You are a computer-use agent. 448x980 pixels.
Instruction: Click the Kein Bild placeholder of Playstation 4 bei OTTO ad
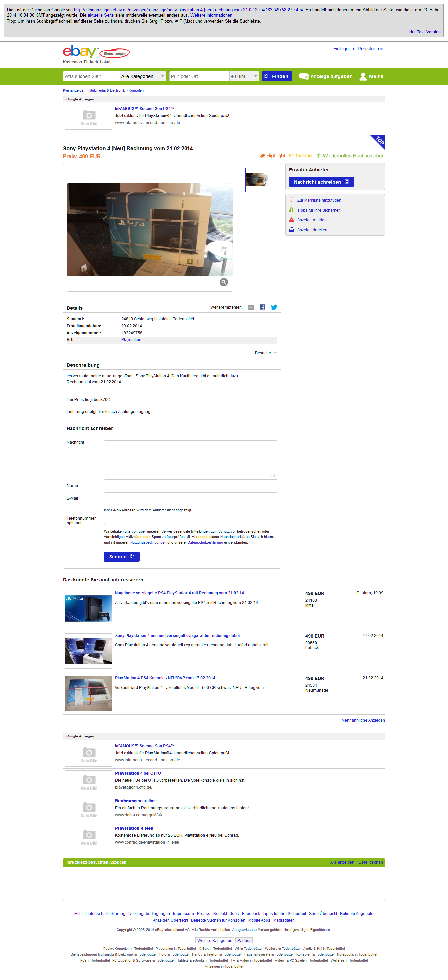click(x=88, y=782)
